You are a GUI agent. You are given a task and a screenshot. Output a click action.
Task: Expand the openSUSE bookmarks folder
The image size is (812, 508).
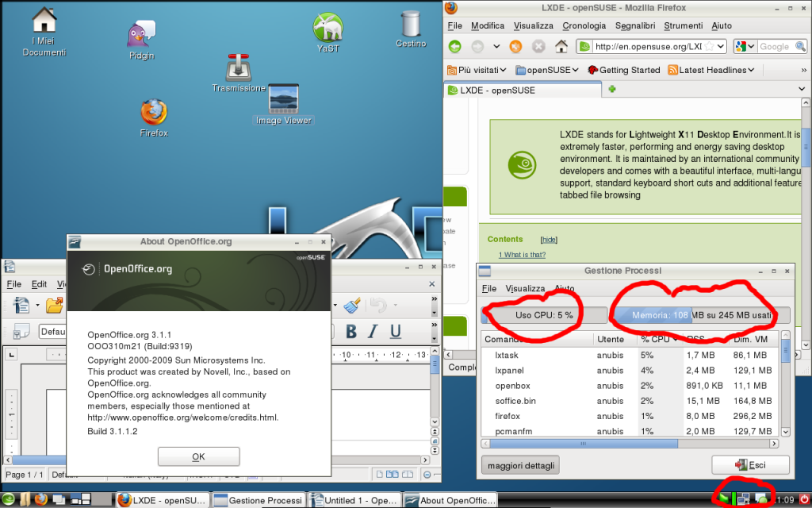(547, 70)
